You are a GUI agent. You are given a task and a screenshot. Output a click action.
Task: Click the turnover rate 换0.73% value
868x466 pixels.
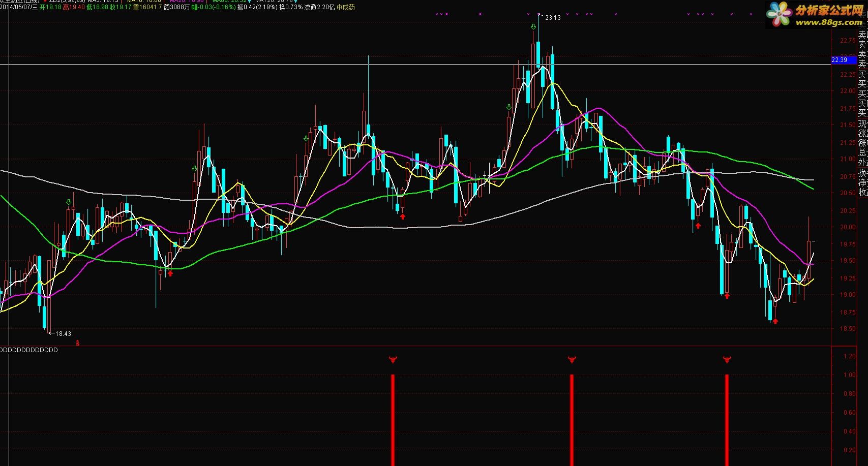pos(290,8)
